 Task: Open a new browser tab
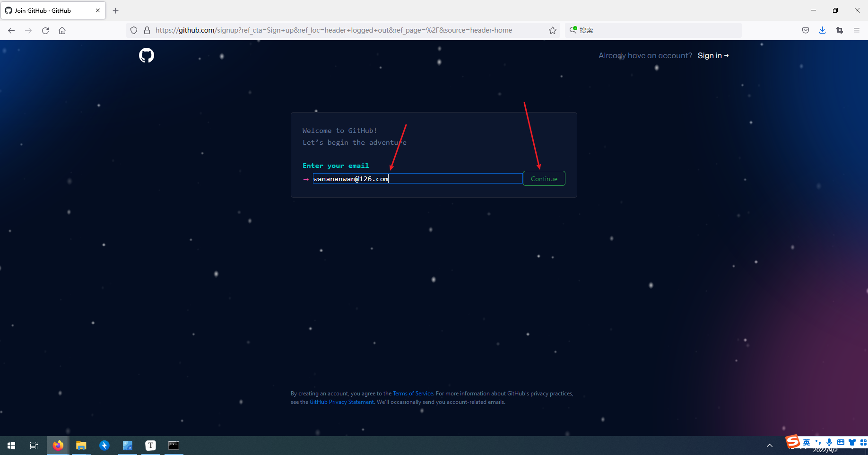[115, 10]
